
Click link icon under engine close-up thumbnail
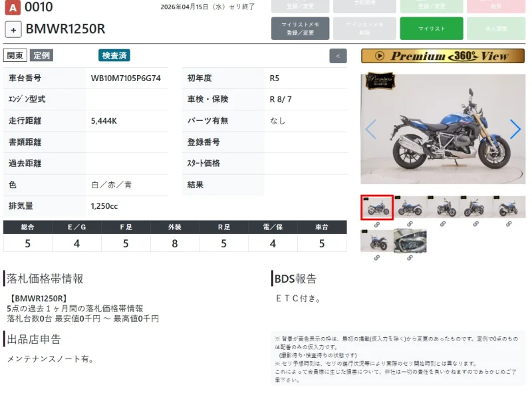pyautogui.click(x=410, y=258)
